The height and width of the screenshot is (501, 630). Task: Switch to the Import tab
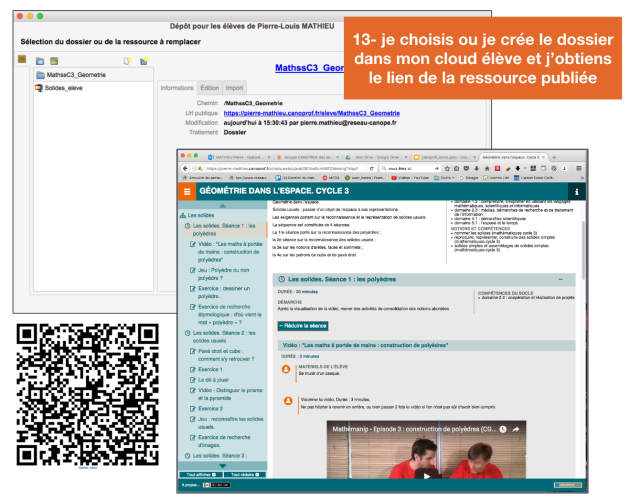click(234, 87)
